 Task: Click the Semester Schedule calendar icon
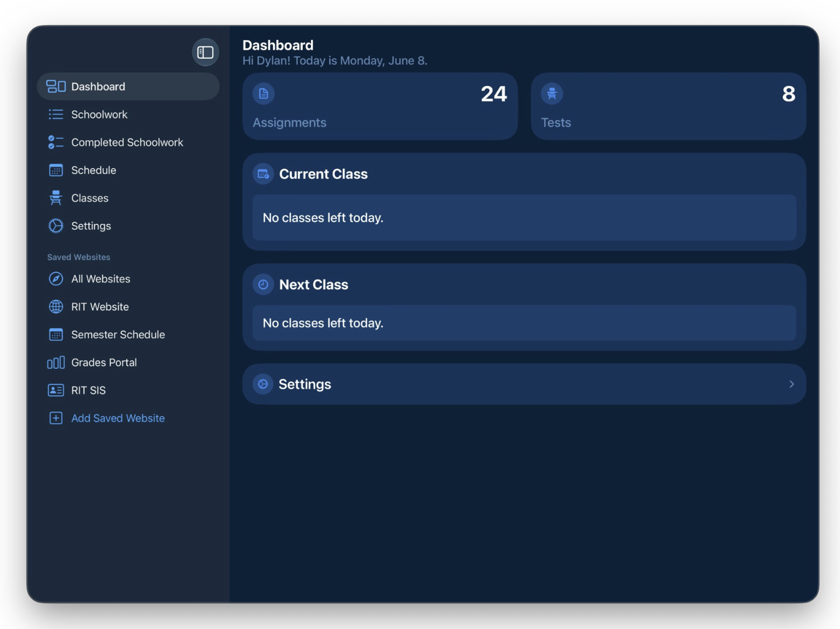56,335
